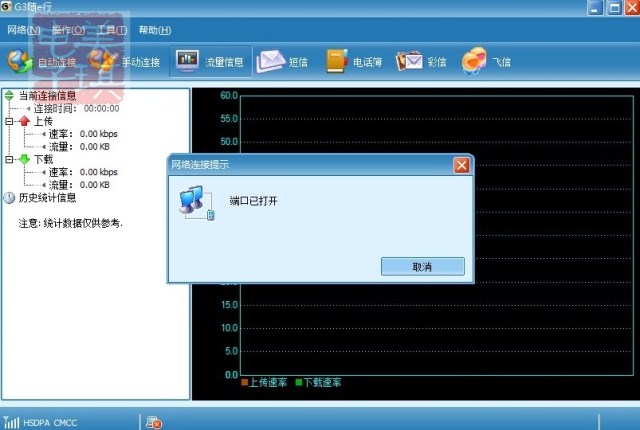
Task: Open the 电话簿 phonebook icon
Action: [x=336, y=61]
